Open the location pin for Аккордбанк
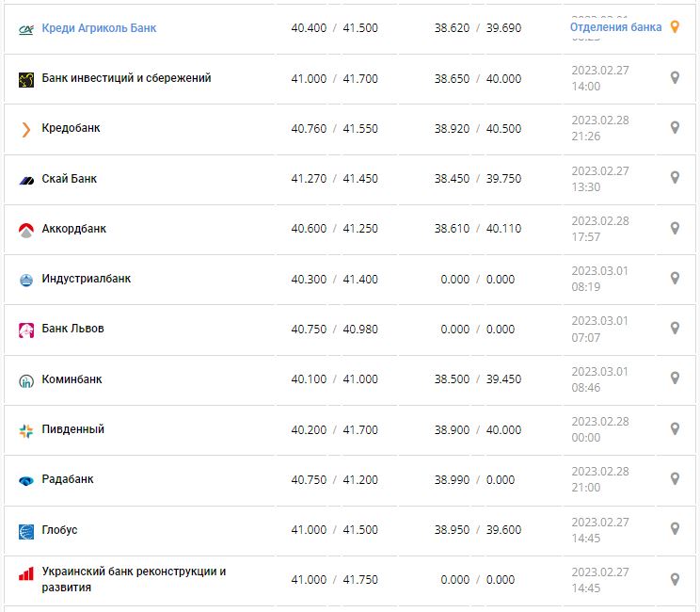Image resolution: width=700 pixels, height=612 pixels. [x=675, y=228]
